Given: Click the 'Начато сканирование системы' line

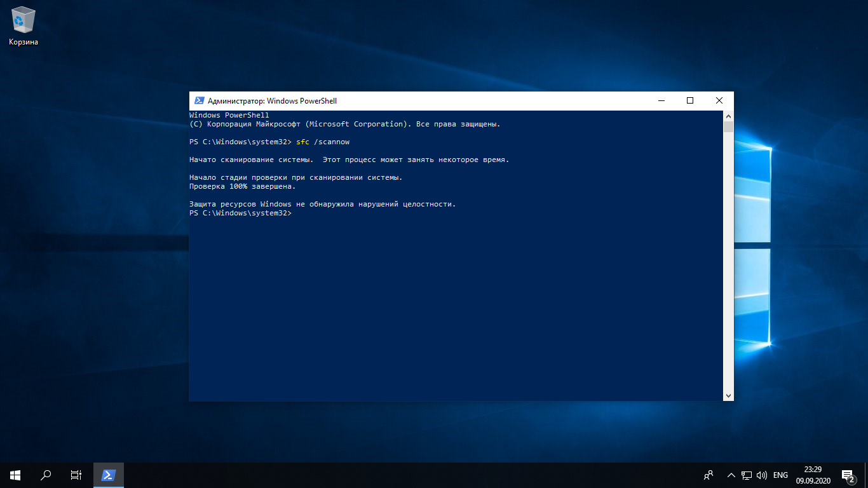Looking at the screenshot, I should 349,159.
